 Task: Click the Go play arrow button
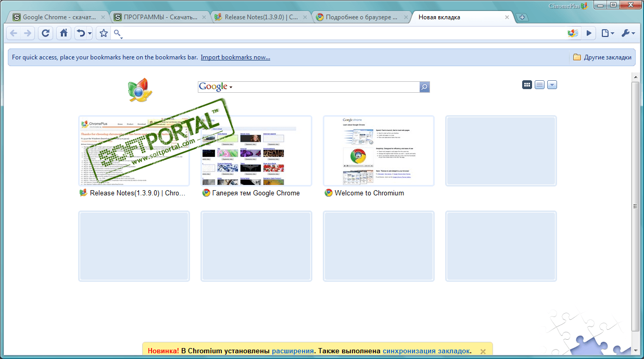(589, 33)
